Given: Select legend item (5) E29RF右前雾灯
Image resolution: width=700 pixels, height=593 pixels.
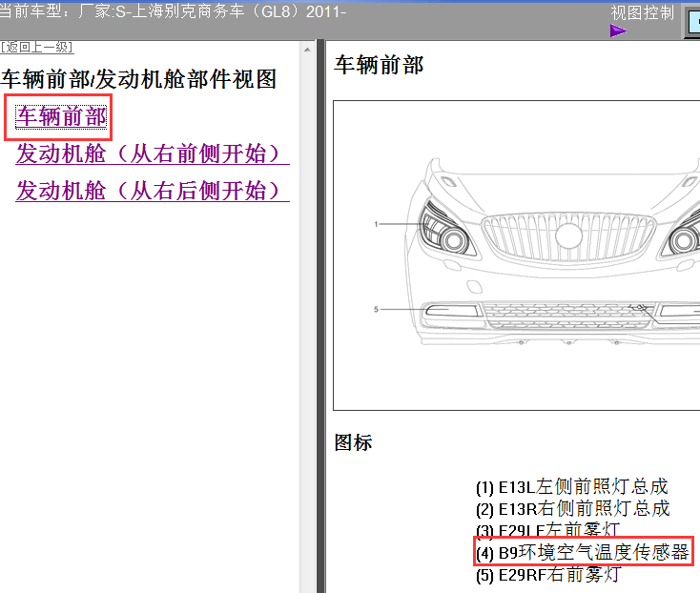Looking at the screenshot, I should pos(548,575).
